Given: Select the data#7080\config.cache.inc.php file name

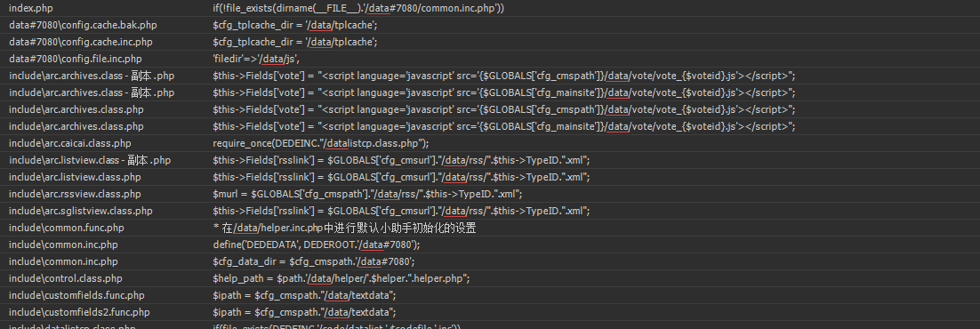Looking at the screenshot, I should pos(81,42).
